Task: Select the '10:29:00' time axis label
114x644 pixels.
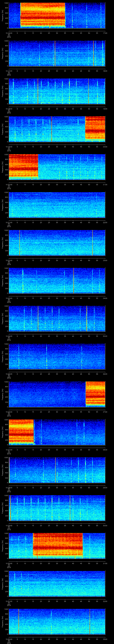Action: pos(9,525)
